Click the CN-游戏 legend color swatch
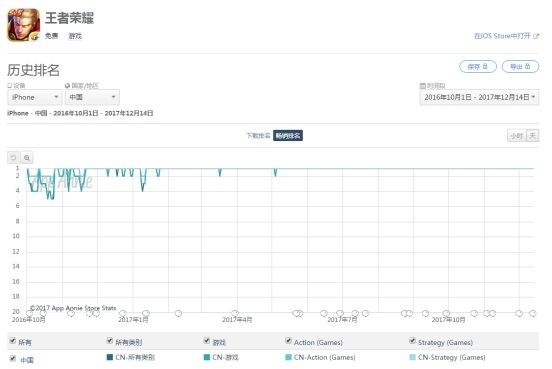 207,357
